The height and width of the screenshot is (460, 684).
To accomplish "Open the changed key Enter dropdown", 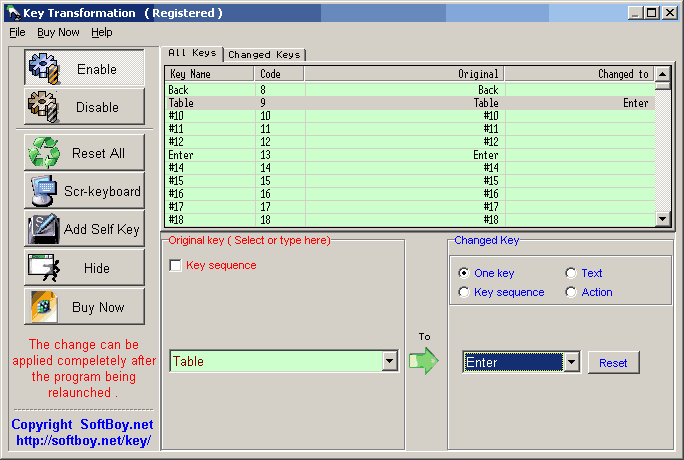I will (571, 362).
